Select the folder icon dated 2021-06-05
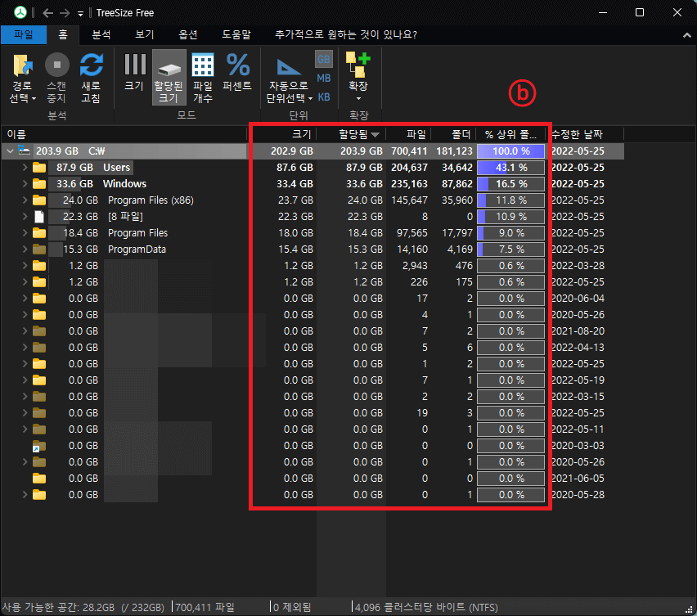Screen dimensions: 697x616 tap(39, 479)
